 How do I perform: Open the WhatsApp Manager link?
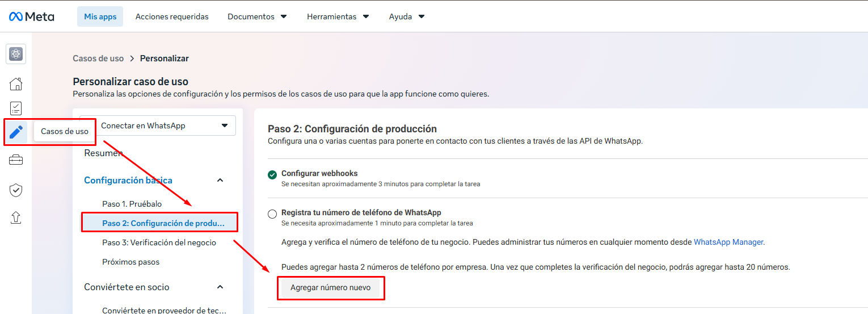pos(728,242)
